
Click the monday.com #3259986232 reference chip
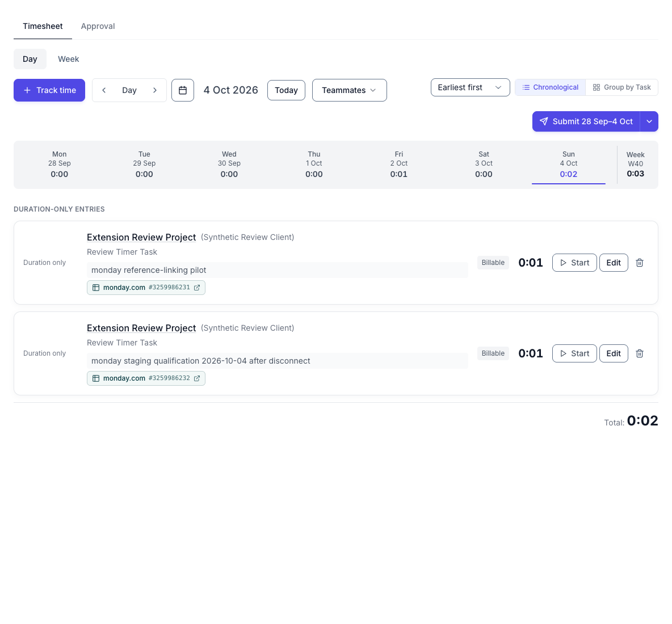pyautogui.click(x=146, y=378)
